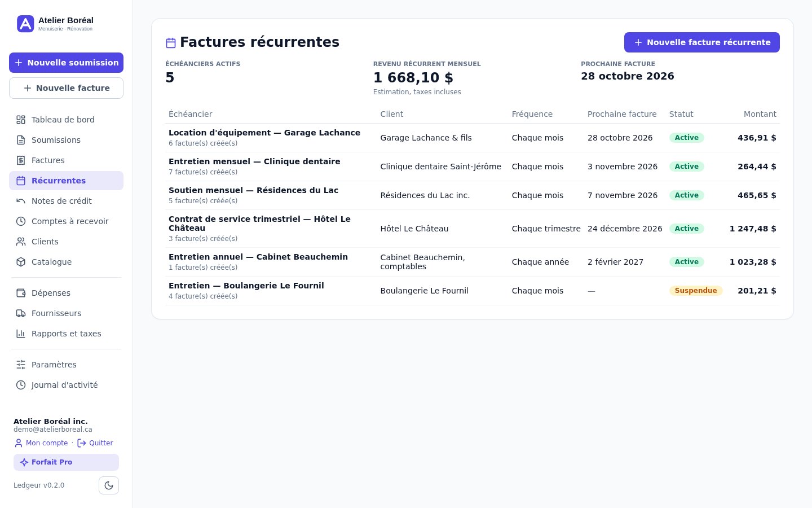The height and width of the screenshot is (508, 812).
Task: Open Mon compte link
Action: coord(41,443)
